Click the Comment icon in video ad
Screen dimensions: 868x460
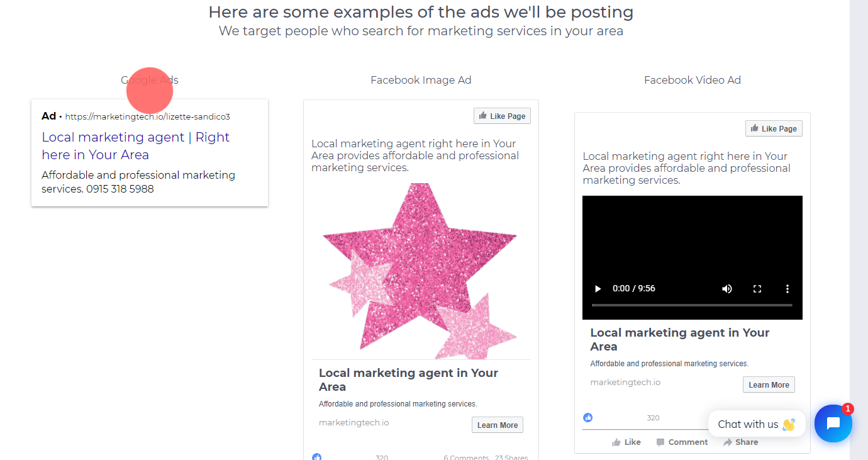(x=660, y=442)
